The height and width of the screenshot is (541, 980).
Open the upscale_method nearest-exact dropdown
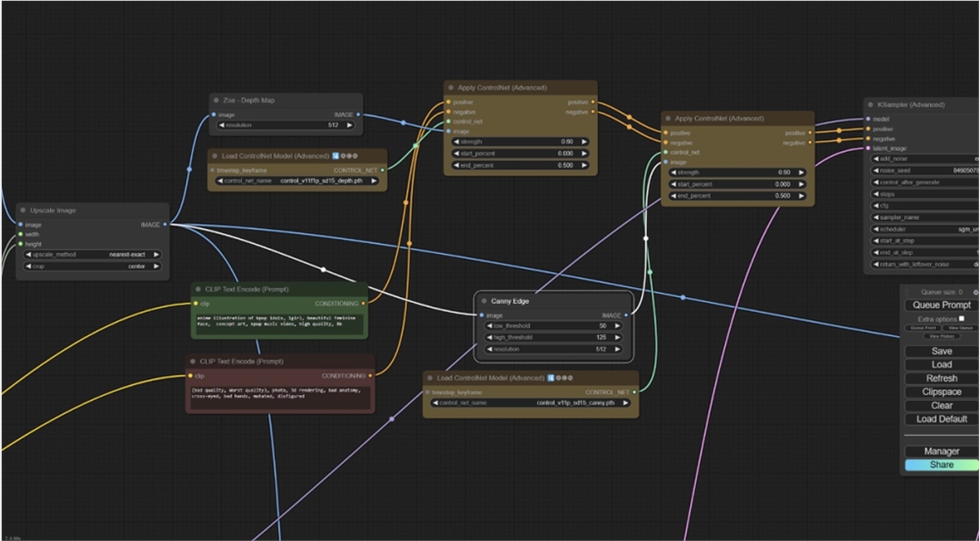pyautogui.click(x=93, y=254)
